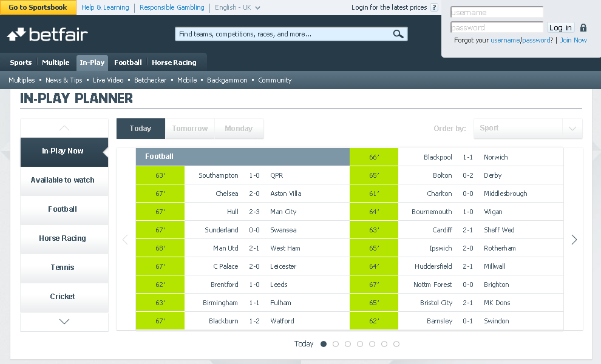601x364 pixels.
Task: Click forgot password link
Action: click(537, 40)
